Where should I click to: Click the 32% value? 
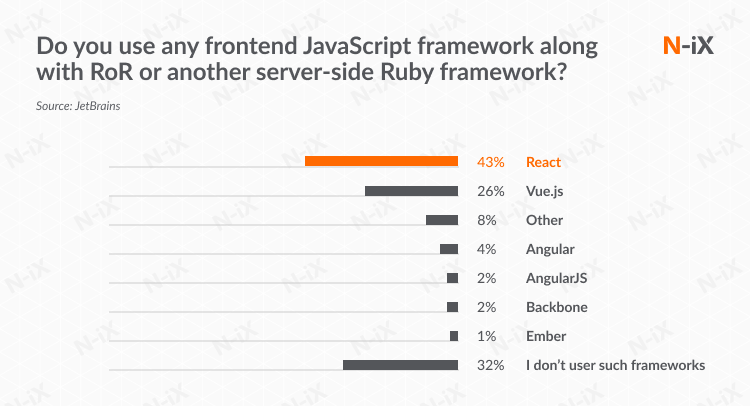(491, 365)
